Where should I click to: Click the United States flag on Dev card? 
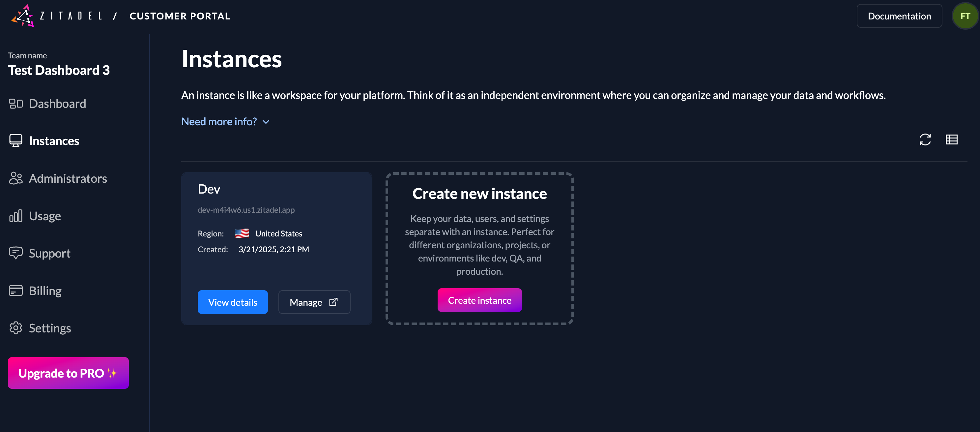(x=242, y=233)
